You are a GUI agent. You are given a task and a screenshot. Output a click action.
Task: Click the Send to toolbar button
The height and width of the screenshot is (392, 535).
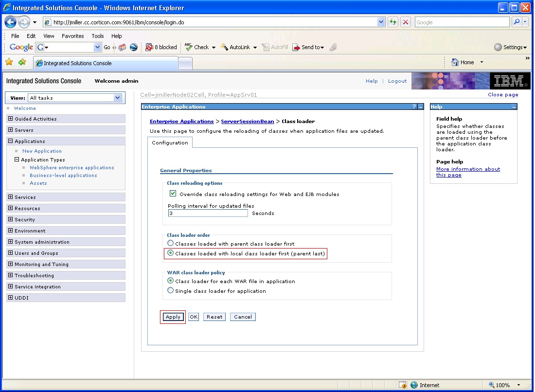pyautogui.click(x=308, y=47)
